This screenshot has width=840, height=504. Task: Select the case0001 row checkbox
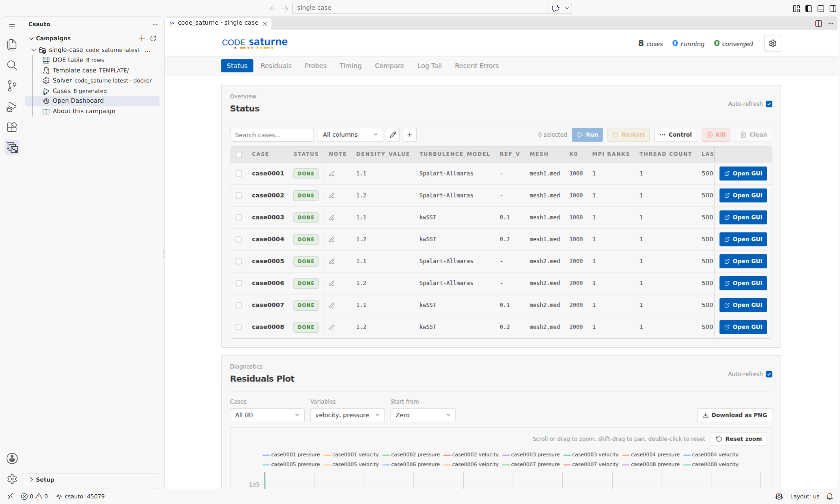[239, 174]
